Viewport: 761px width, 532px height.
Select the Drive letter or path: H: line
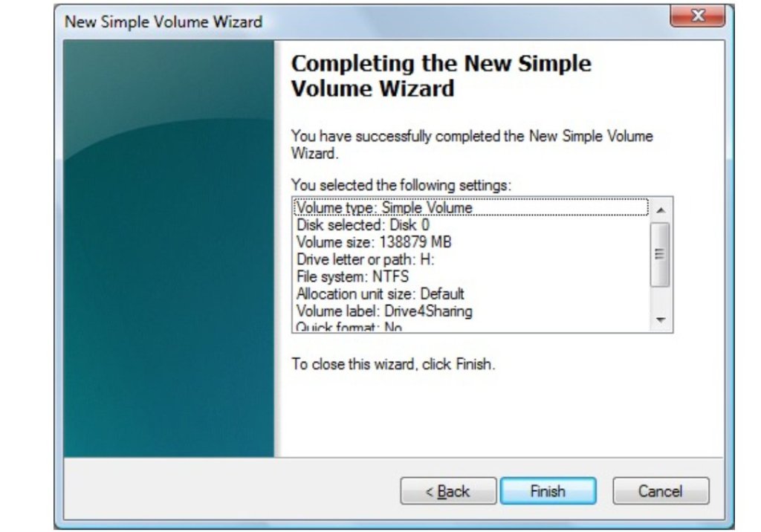pyautogui.click(x=471, y=259)
